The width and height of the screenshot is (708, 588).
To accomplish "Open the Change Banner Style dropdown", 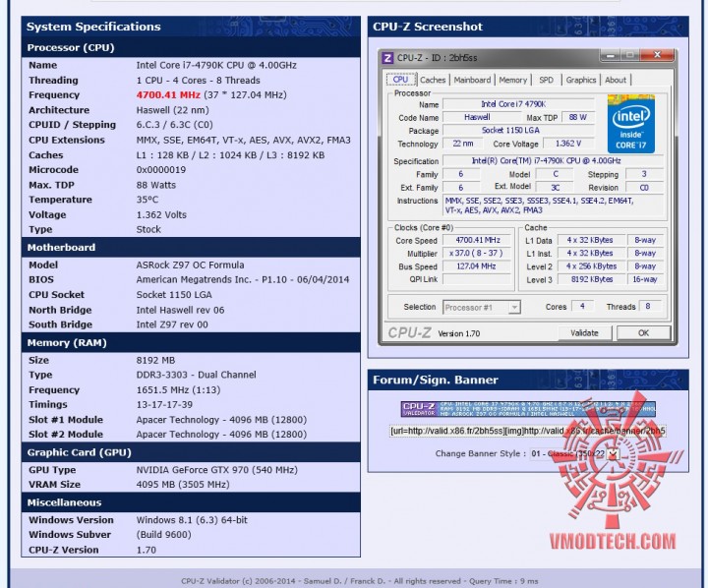I will pyautogui.click(x=575, y=453).
